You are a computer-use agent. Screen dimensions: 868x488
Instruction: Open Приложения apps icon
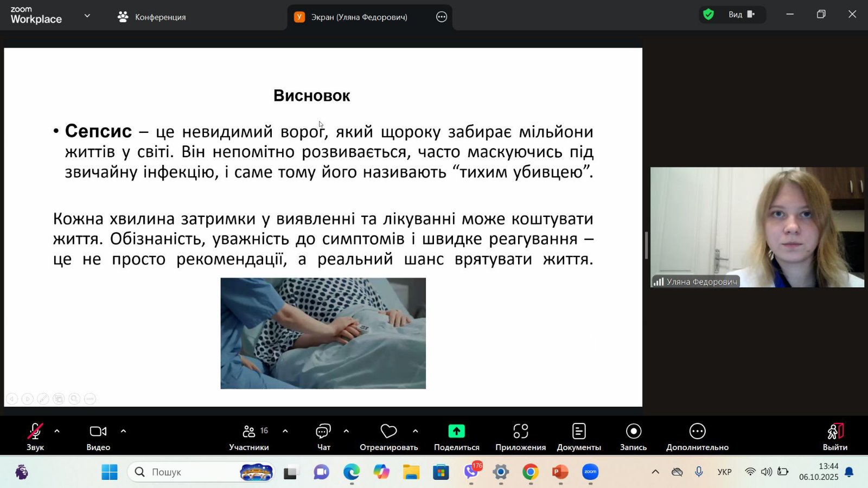click(x=520, y=431)
